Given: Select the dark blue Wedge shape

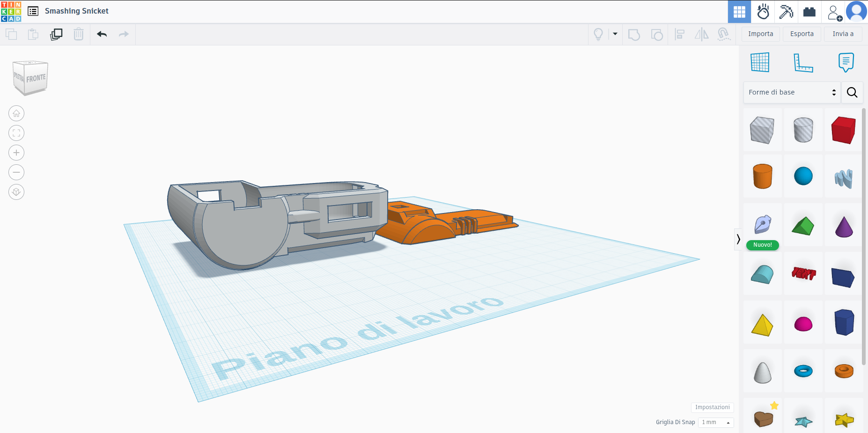Looking at the screenshot, I should click(843, 277).
